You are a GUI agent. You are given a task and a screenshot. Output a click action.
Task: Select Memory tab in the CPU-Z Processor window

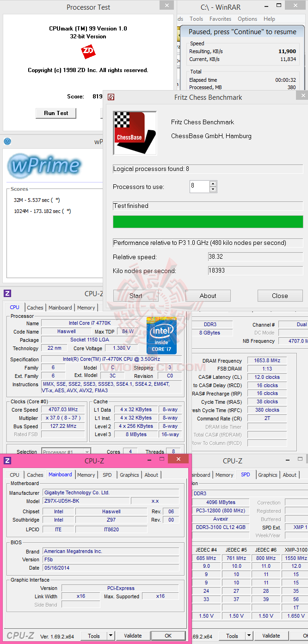(86, 308)
